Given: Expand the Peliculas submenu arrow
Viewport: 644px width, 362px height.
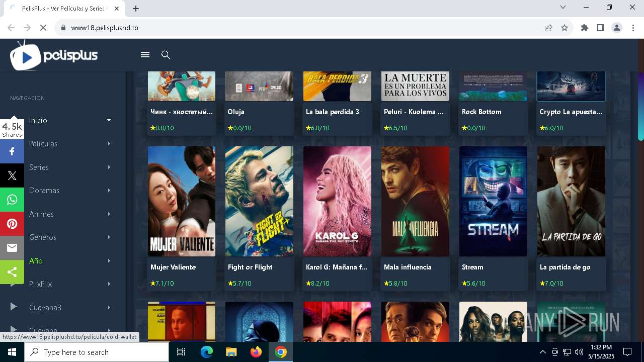Looking at the screenshot, I should (109, 144).
